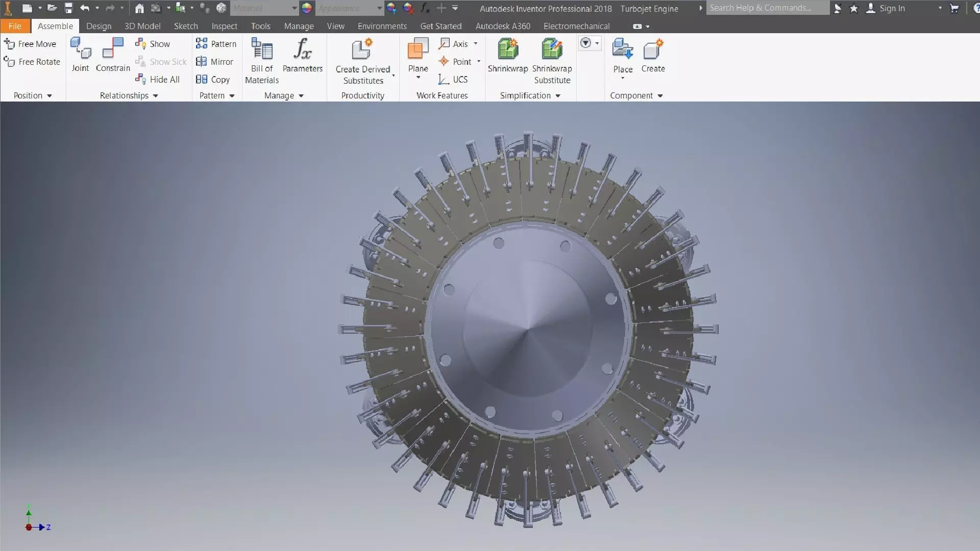Image resolution: width=980 pixels, height=551 pixels.
Task: Open the File menu
Action: (x=15, y=26)
